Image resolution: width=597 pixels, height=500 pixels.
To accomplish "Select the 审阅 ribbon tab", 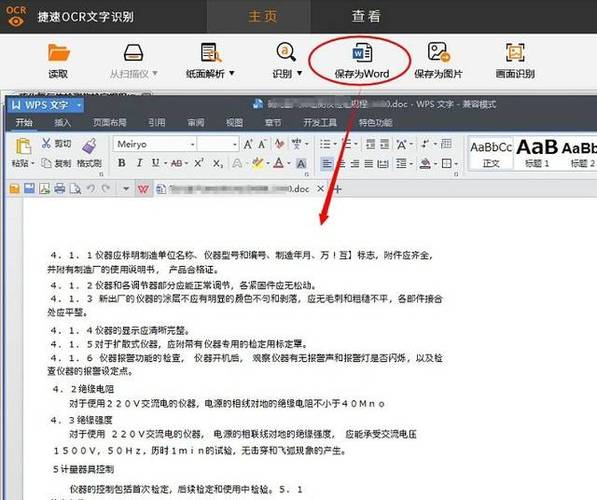I will [x=196, y=123].
